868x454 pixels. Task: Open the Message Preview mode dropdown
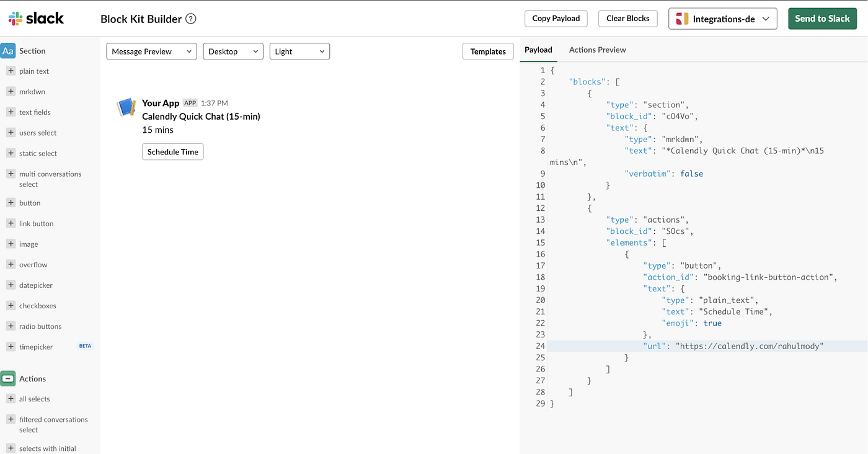151,51
